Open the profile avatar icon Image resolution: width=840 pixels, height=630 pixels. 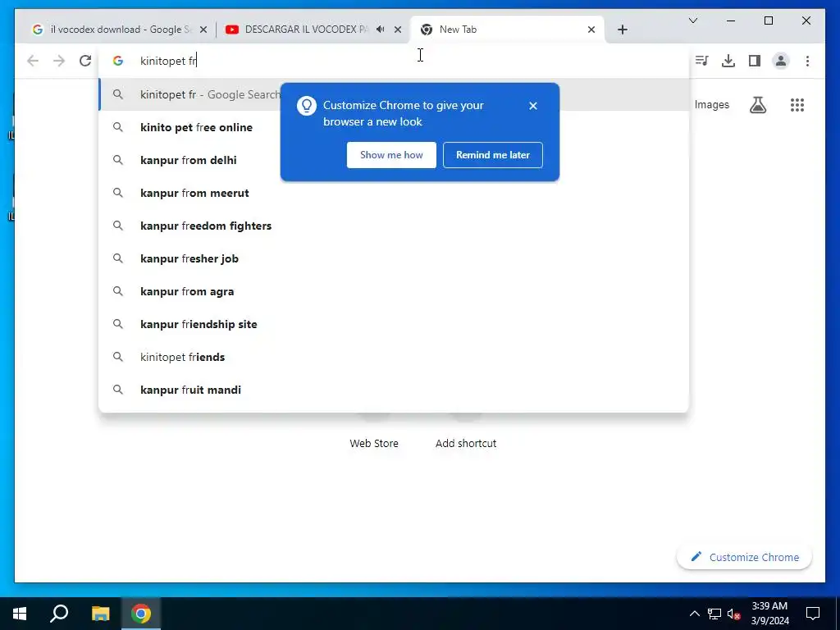(781, 61)
